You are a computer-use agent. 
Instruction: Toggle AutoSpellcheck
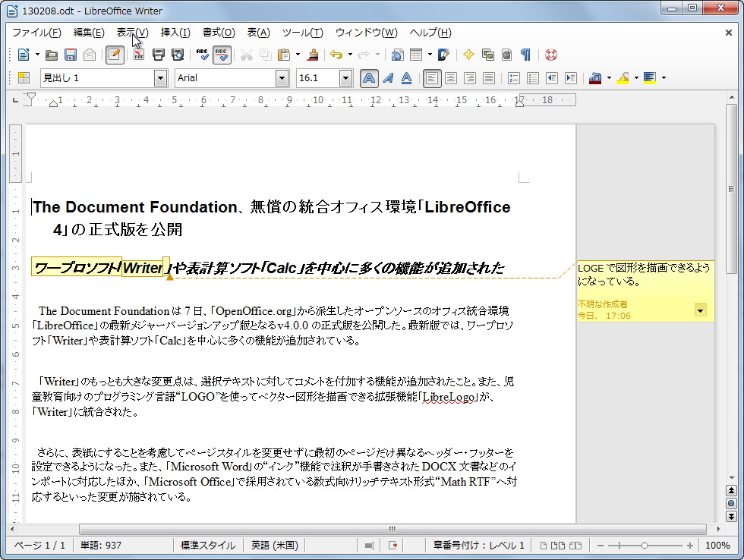click(222, 55)
